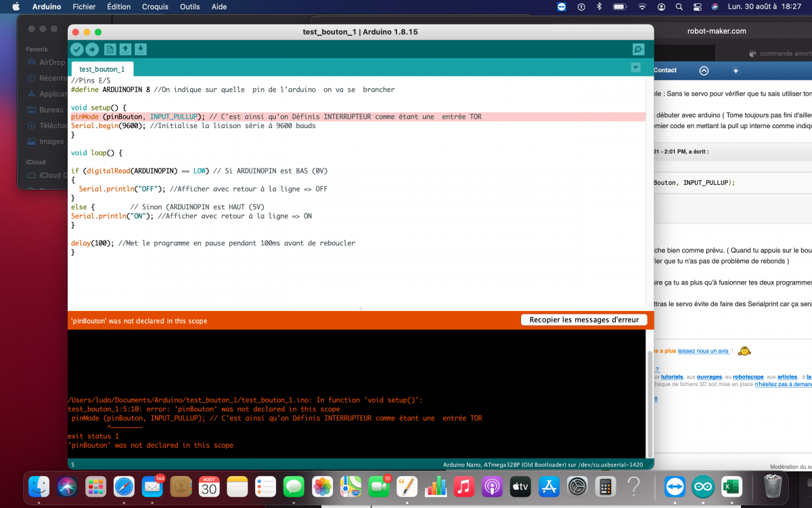Open the Arduino application menu

(47, 7)
